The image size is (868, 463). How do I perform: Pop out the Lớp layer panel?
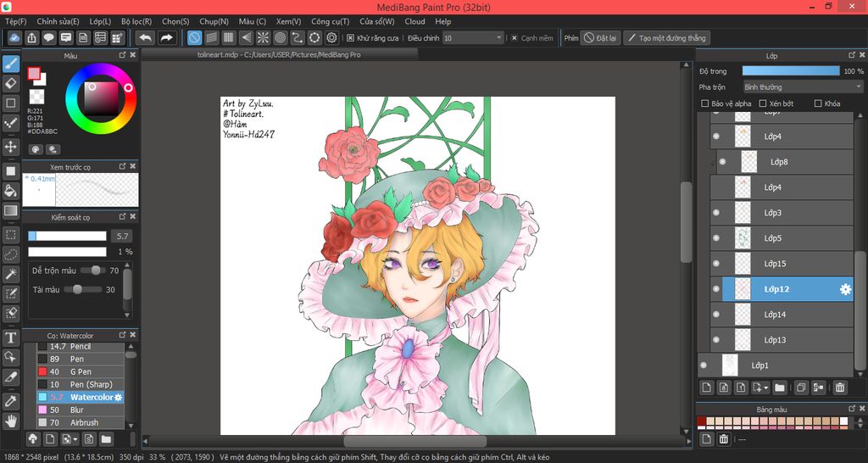852,55
